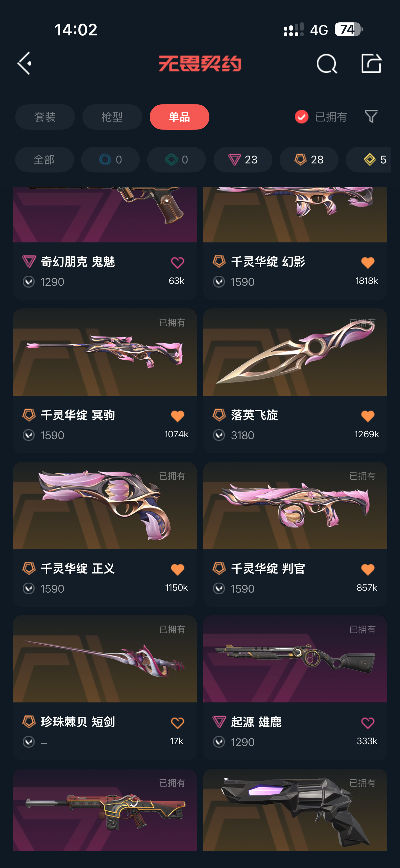The width and height of the screenshot is (400, 868).
Task: Switch to the 枪型 tab
Action: point(112,117)
